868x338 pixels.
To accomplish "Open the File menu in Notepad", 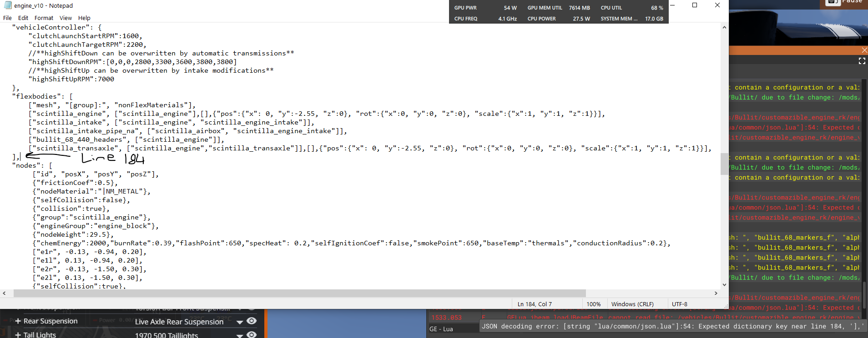I will [x=7, y=18].
